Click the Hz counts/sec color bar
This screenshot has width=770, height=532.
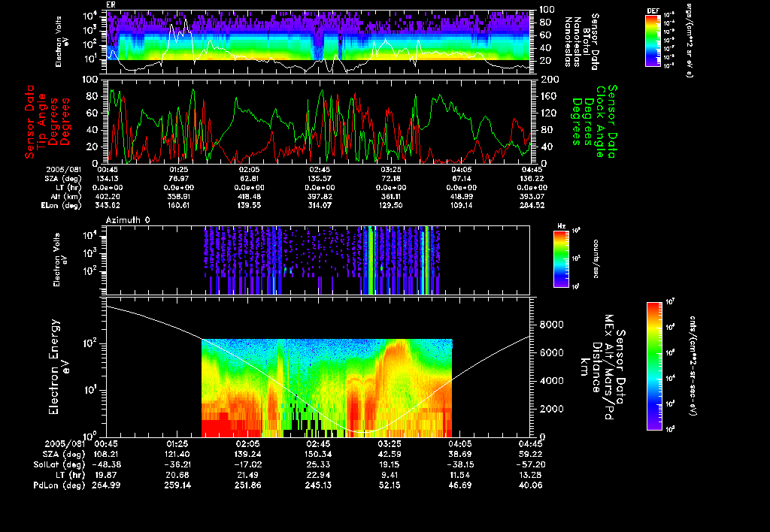[561, 259]
